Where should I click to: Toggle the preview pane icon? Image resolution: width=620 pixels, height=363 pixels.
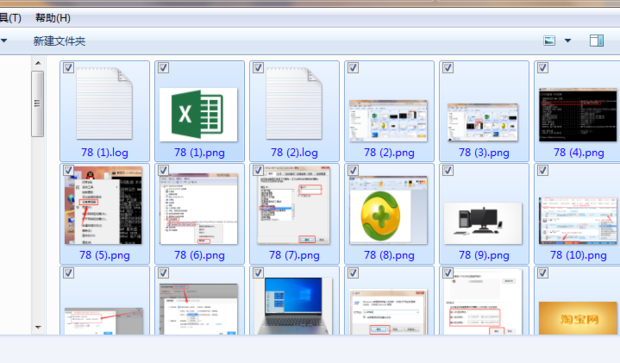click(597, 41)
